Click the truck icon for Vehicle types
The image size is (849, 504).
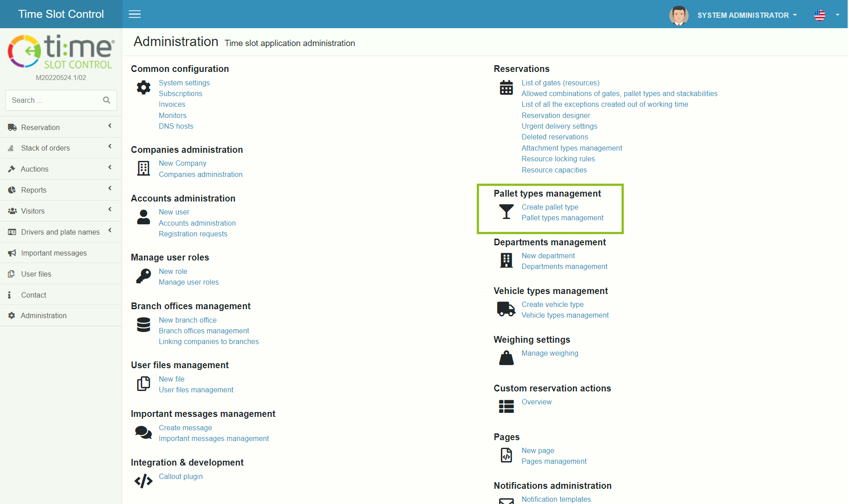506,309
